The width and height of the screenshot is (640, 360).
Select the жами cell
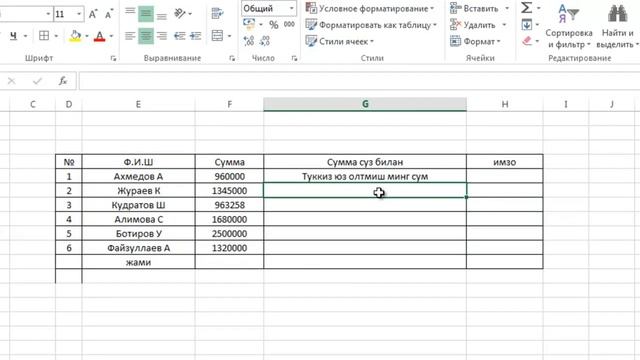point(138,262)
